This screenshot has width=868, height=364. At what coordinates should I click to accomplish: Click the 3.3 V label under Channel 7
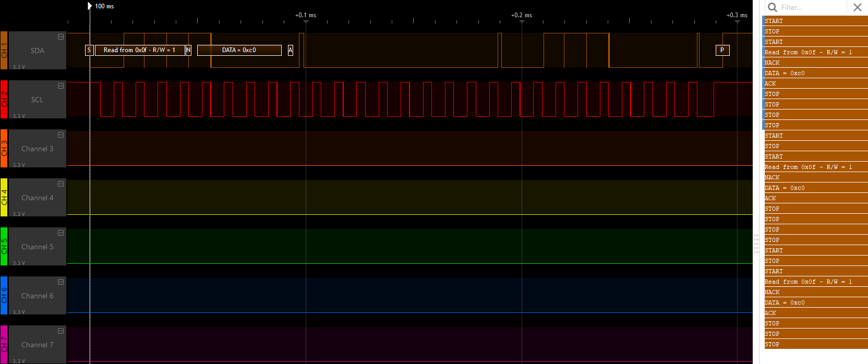(x=19, y=361)
